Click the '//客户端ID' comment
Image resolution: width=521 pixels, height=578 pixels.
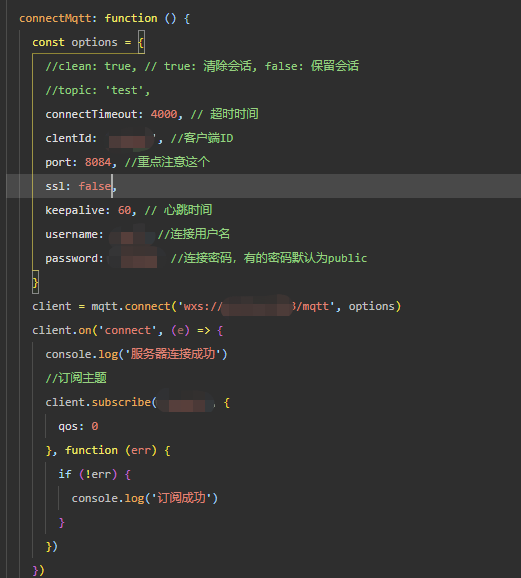(x=202, y=138)
